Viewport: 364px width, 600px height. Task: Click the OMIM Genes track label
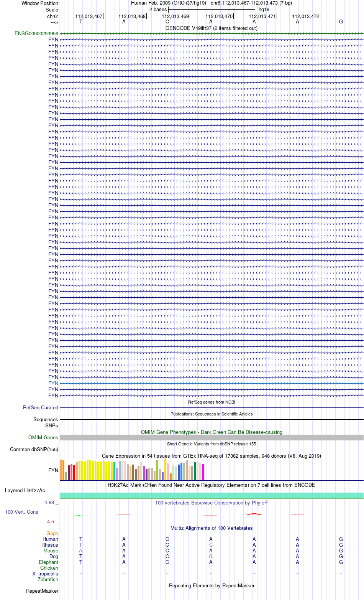coord(43,438)
